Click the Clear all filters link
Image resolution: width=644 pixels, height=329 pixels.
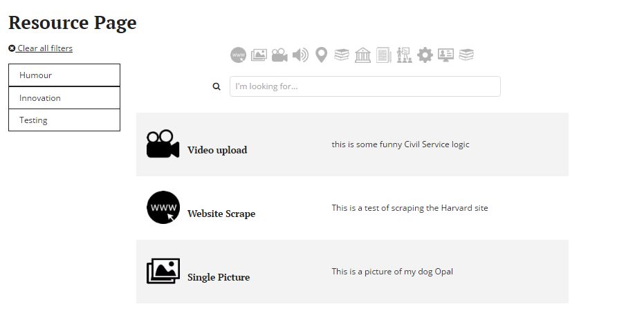point(44,48)
